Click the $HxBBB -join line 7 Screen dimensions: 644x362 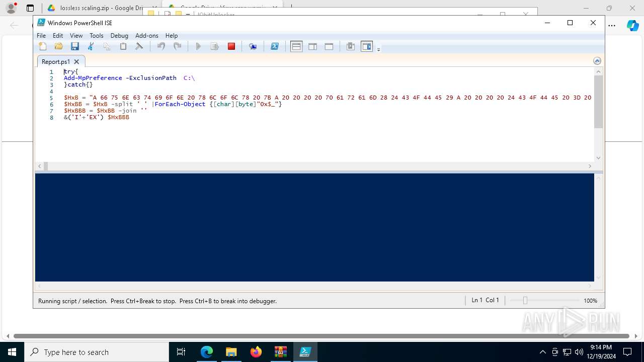point(106,111)
